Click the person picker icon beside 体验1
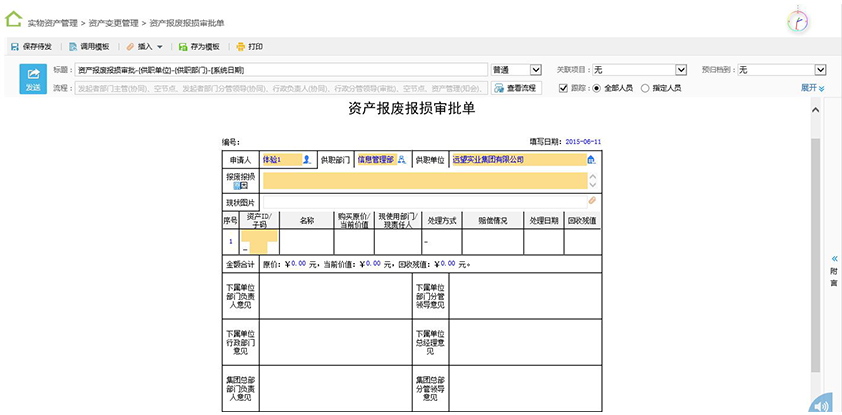The height and width of the screenshot is (415, 842). tap(307, 159)
